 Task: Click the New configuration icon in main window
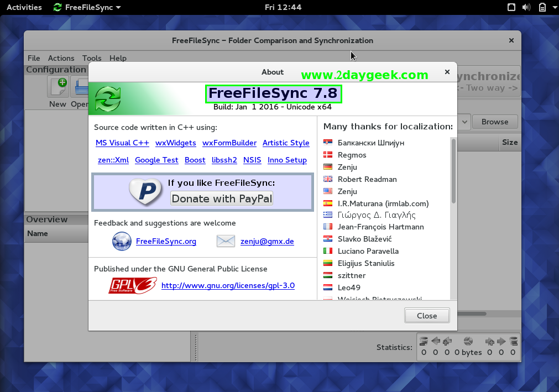(59, 87)
